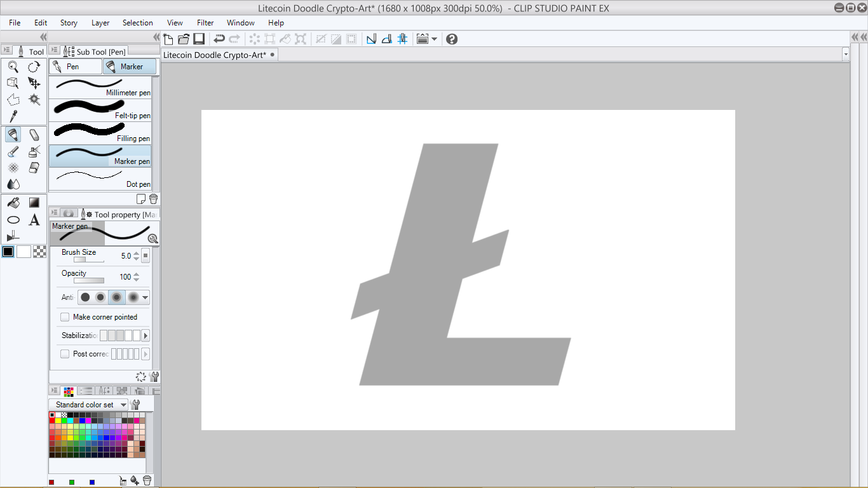Select the Decoration tool
This screenshot has height=488, width=868.
pos(13,168)
